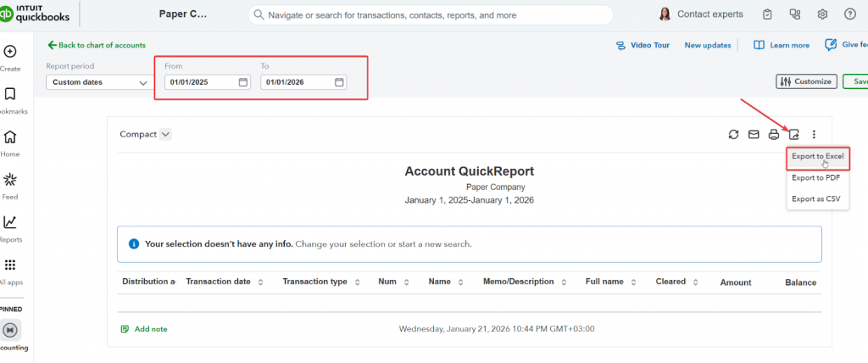Select Export to Excel
Viewport: 868px width, 363px height.
click(817, 157)
